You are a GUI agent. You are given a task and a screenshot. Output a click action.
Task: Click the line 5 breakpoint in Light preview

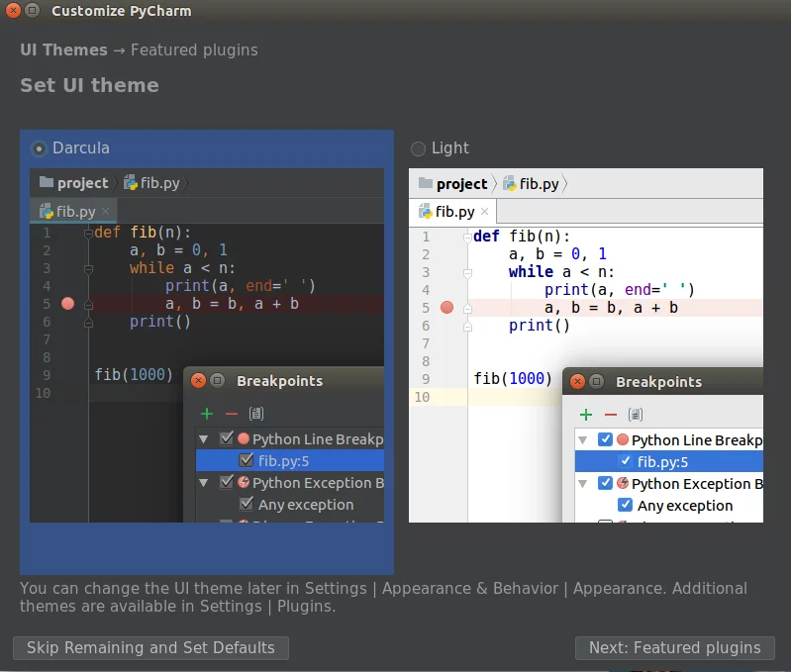tap(446, 308)
